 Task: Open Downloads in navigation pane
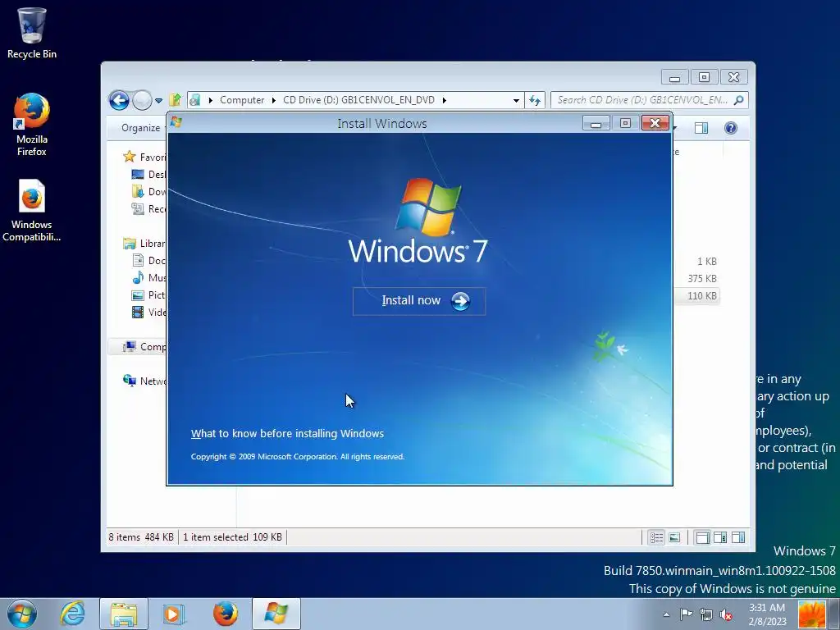149,191
